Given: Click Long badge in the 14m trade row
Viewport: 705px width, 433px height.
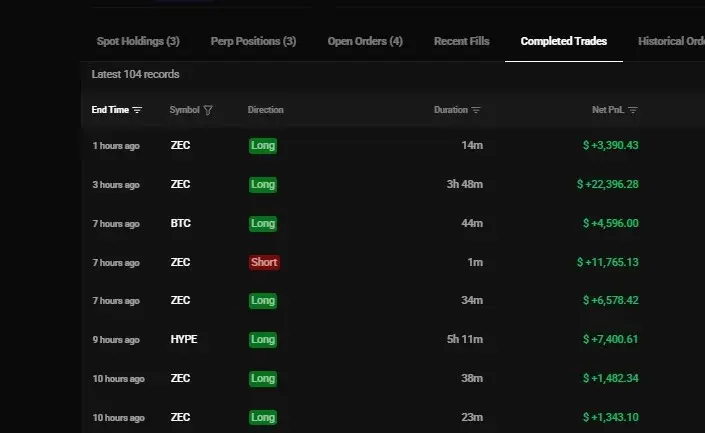Looking at the screenshot, I should tap(263, 145).
